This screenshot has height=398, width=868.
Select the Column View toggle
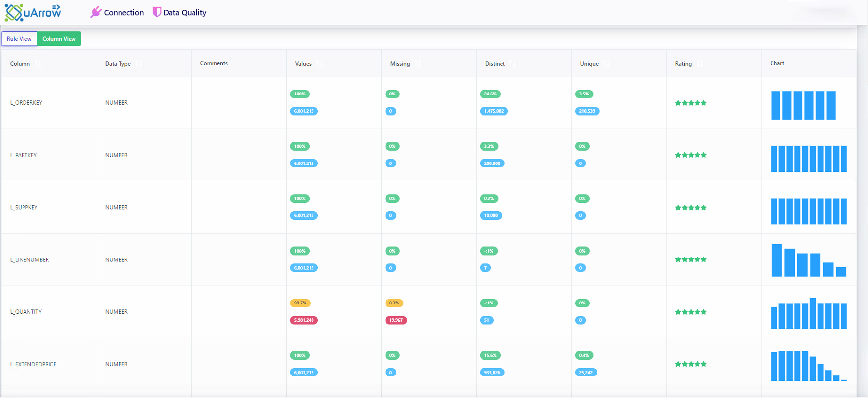click(59, 39)
